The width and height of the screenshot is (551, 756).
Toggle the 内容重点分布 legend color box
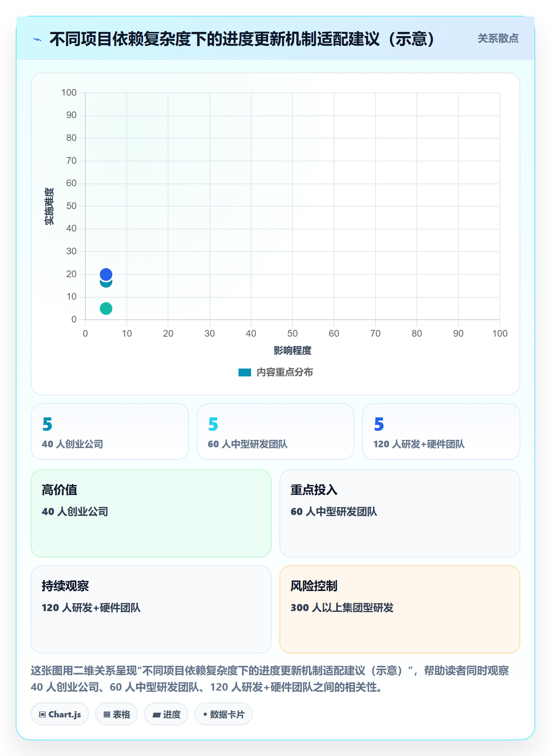click(244, 372)
